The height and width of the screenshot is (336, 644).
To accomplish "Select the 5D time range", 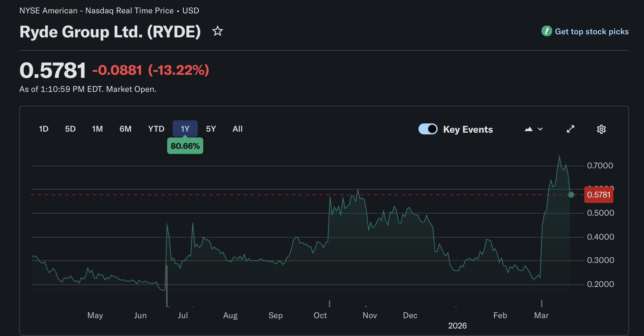I will (x=70, y=129).
